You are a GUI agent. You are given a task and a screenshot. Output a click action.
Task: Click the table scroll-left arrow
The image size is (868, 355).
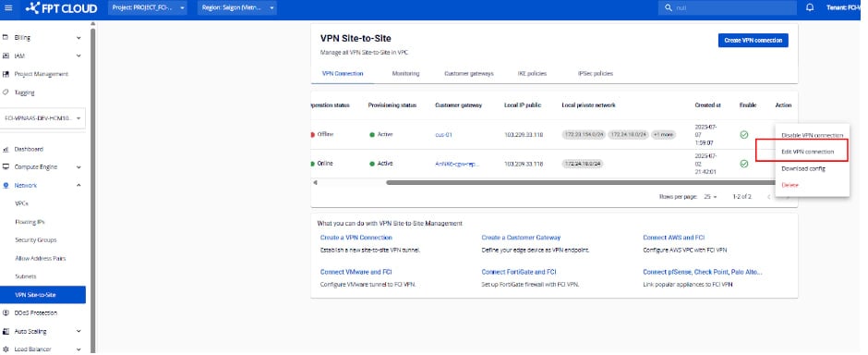click(315, 182)
